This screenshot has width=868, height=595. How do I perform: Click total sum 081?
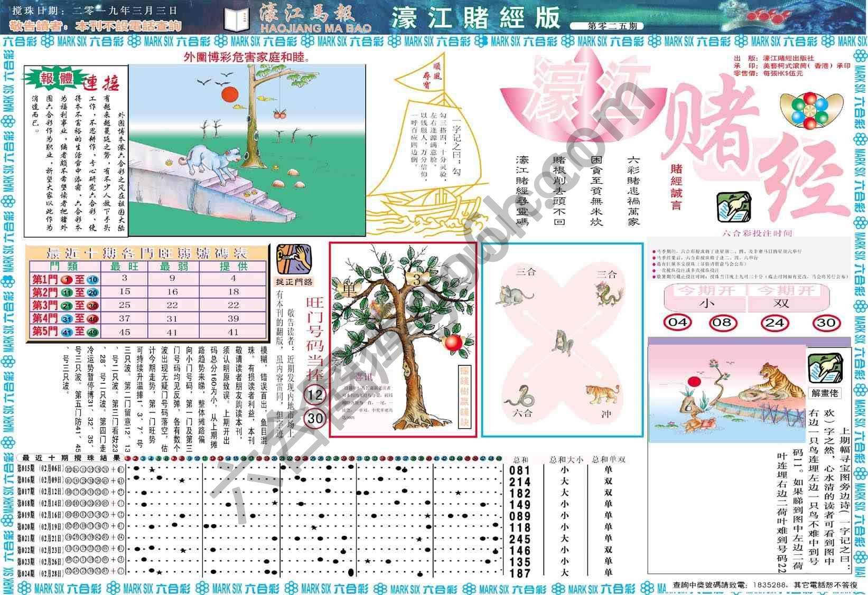520,470
